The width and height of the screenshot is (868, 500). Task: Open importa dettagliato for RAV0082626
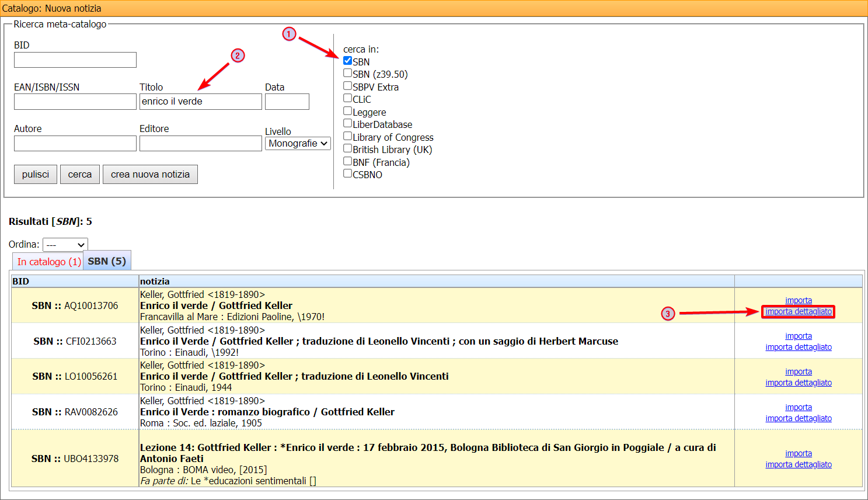click(798, 419)
